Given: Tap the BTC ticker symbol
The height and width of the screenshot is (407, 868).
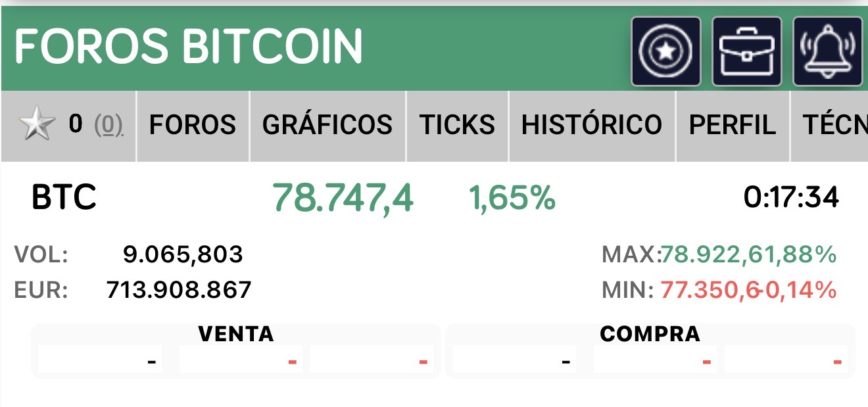Looking at the screenshot, I should 64,197.
